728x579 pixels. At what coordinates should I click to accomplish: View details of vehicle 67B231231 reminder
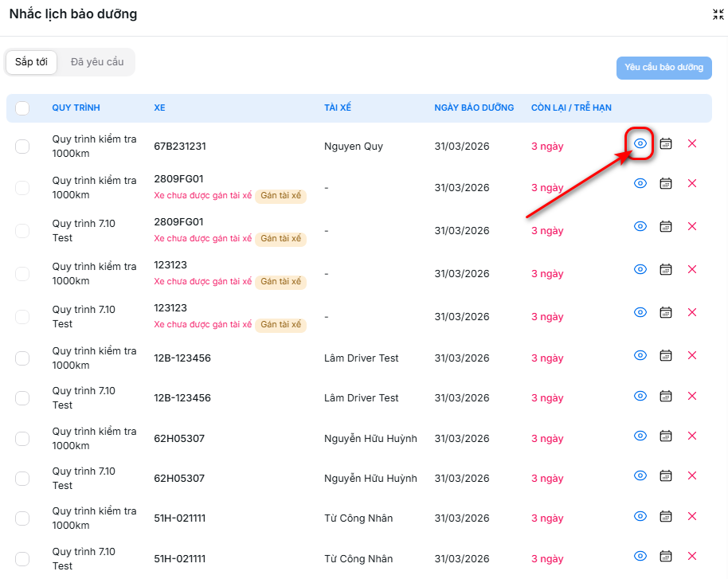coord(640,143)
